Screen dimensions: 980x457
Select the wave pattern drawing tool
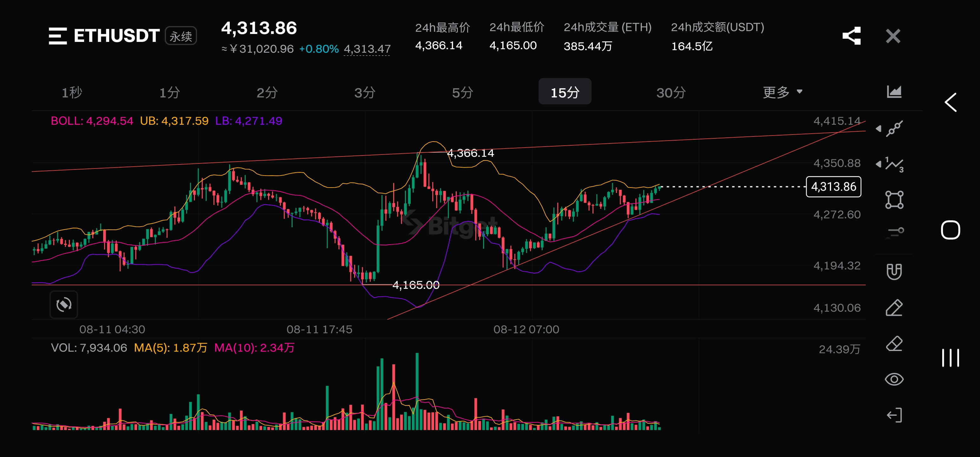[894, 164]
